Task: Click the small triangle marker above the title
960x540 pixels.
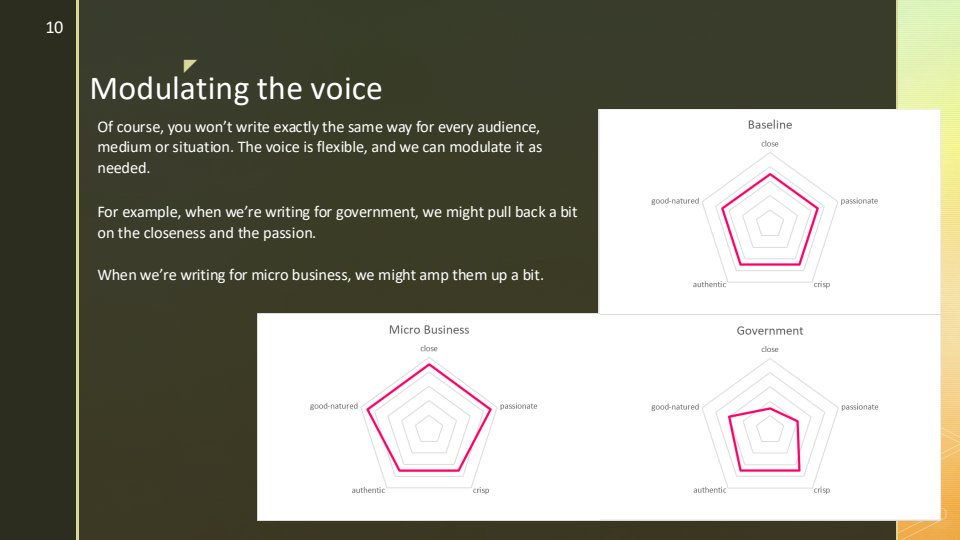Action: click(189, 66)
